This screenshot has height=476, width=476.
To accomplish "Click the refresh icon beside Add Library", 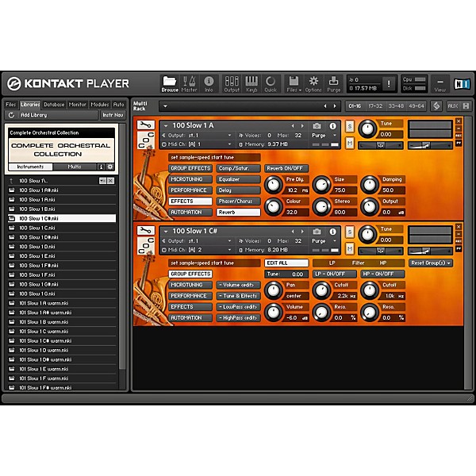I will coord(11,115).
